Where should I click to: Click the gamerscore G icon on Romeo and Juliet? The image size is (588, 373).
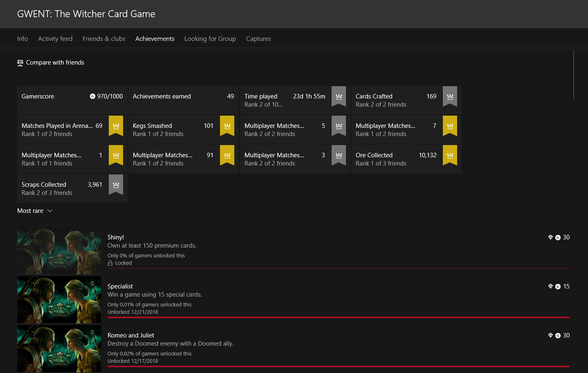pyautogui.click(x=558, y=336)
